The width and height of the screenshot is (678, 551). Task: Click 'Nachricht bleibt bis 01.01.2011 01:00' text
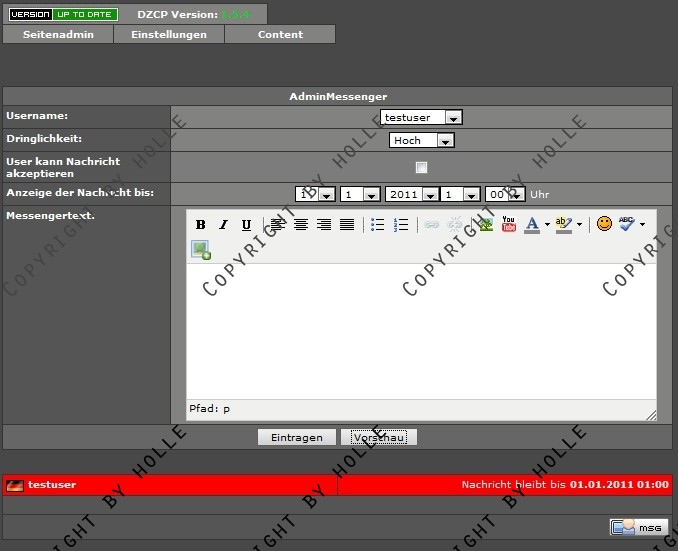[x=565, y=484]
